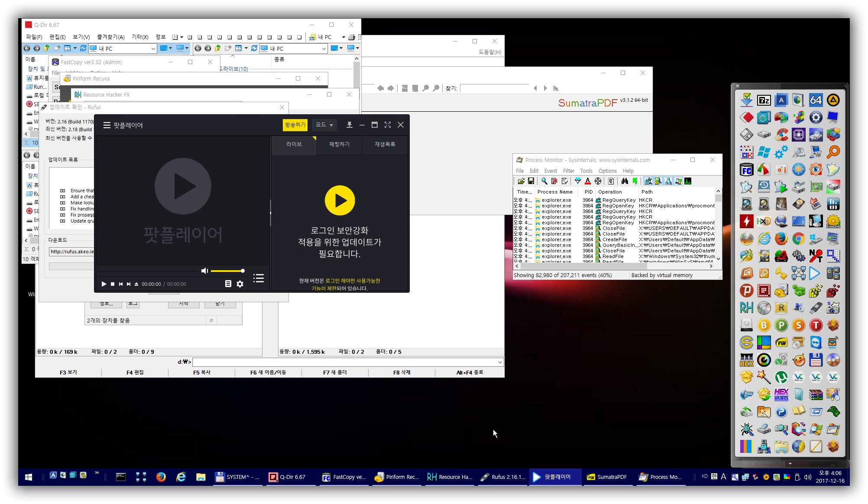Screen dimensions: 868x504
Task: Open the PotPlayer hamburger main menu
Action: pyautogui.click(x=107, y=125)
